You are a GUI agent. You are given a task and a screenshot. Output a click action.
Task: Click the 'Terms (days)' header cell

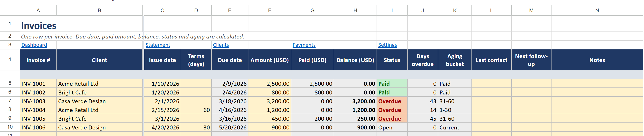coord(196,60)
